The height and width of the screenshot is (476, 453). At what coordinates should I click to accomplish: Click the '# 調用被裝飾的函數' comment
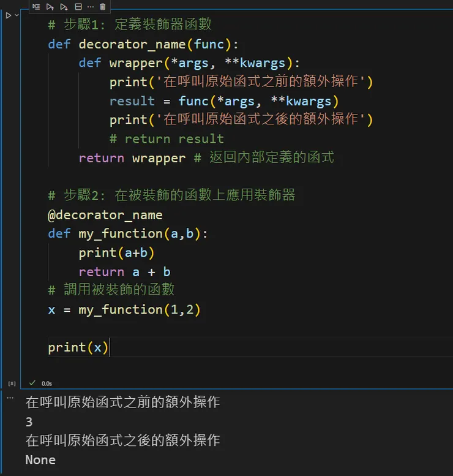pos(111,290)
